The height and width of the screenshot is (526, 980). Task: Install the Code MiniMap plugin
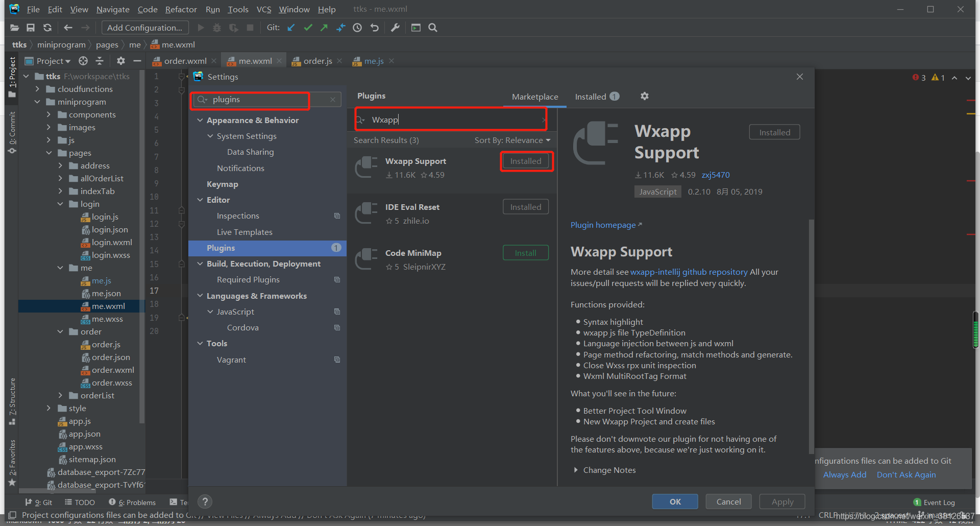525,253
